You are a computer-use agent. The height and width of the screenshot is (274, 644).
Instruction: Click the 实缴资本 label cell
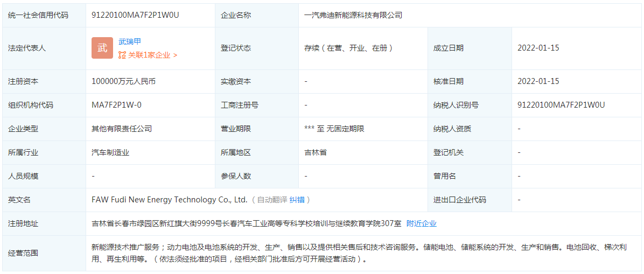click(x=257, y=81)
